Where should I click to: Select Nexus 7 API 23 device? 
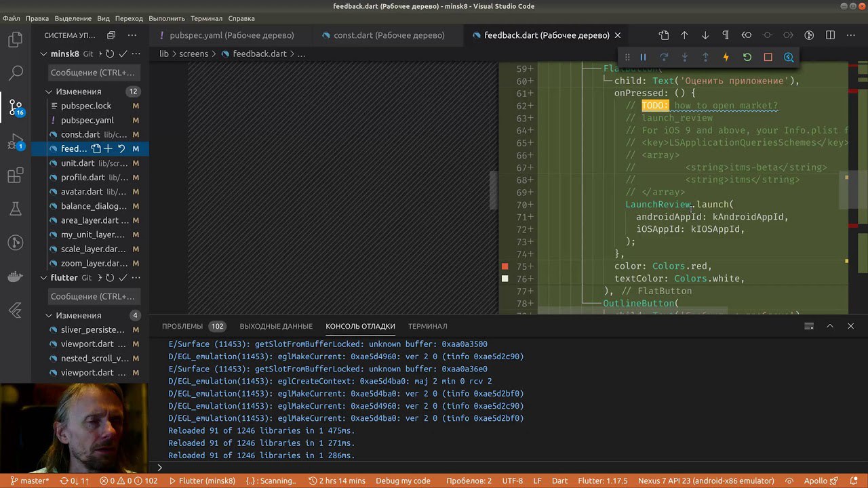pos(706,481)
